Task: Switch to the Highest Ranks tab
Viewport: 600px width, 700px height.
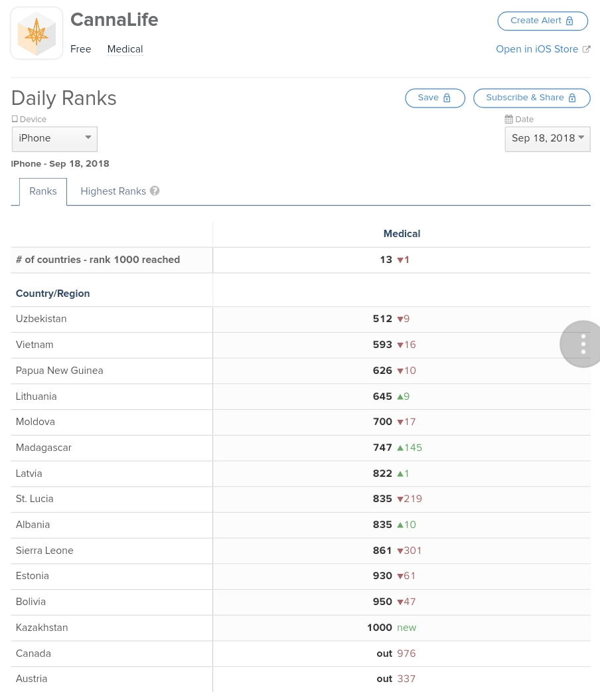Action: 113,191
